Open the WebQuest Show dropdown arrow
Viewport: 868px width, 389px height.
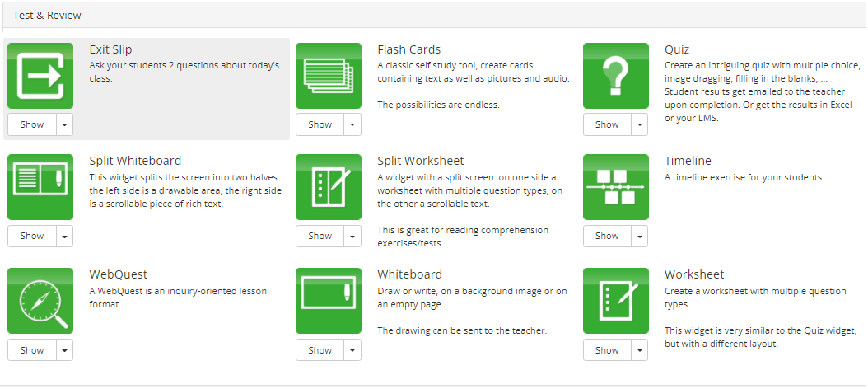(65, 350)
